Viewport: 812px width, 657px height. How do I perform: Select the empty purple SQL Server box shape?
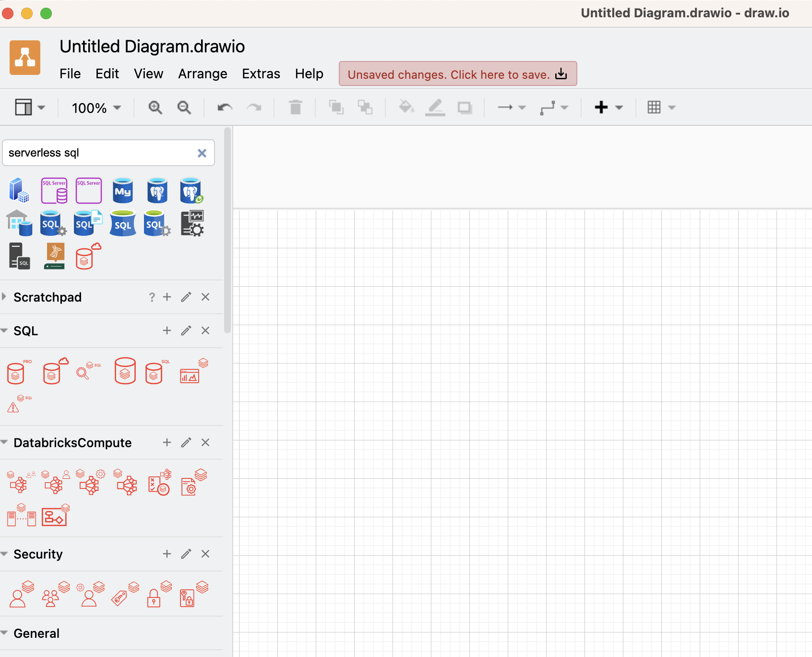click(x=89, y=191)
